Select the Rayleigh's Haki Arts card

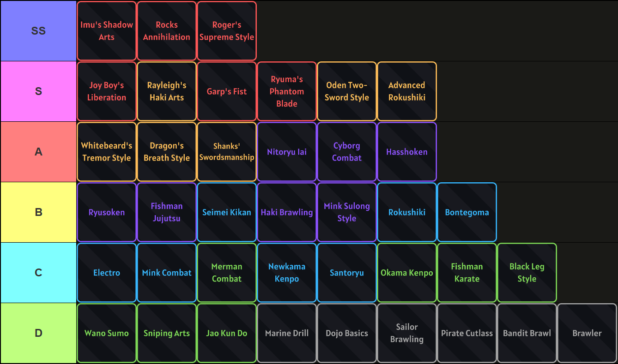click(x=166, y=91)
